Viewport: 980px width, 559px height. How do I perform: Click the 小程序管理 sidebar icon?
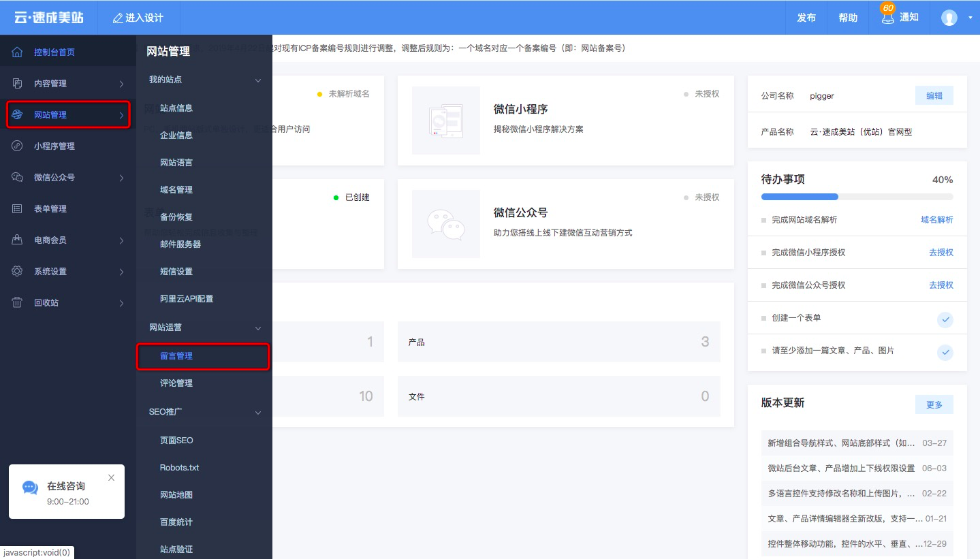pyautogui.click(x=18, y=146)
